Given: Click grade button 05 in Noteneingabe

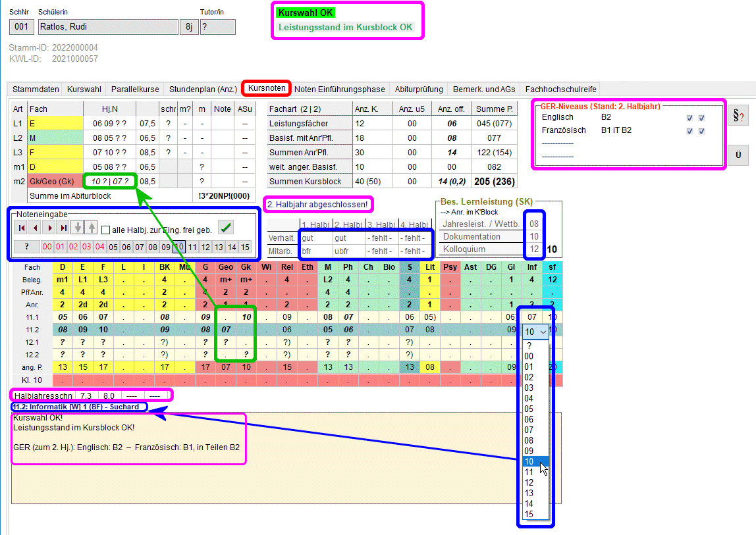Looking at the screenshot, I should click(x=113, y=247).
